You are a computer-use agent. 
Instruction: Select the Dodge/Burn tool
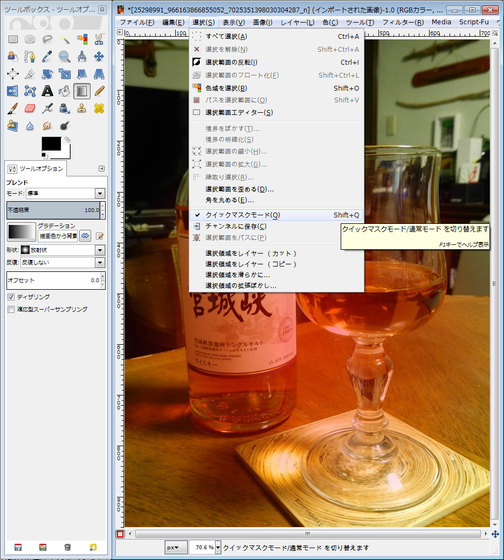[x=65, y=126]
